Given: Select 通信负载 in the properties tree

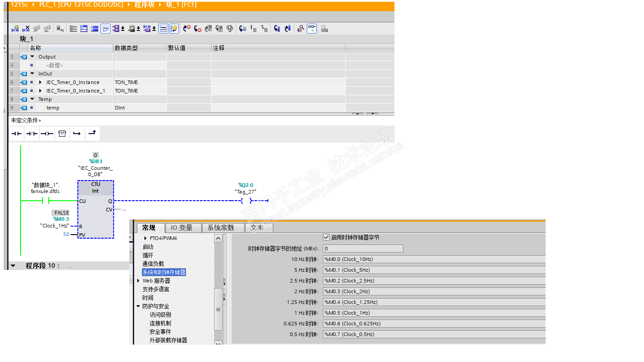Looking at the screenshot, I should (153, 264).
